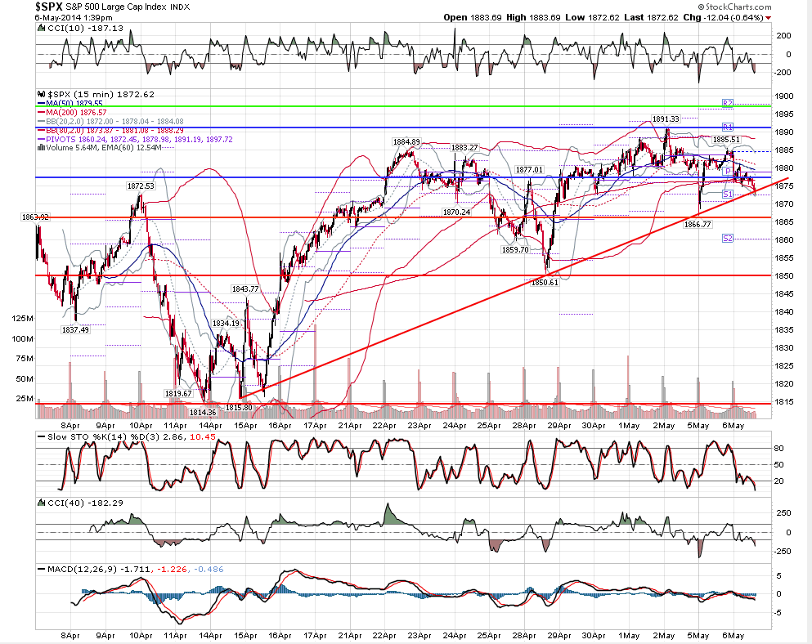
Task: Click the $SPX ticker symbol in the title
Action: point(49,7)
